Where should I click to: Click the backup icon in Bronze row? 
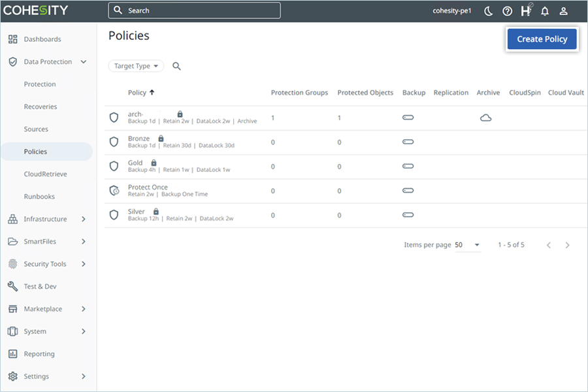[408, 142]
